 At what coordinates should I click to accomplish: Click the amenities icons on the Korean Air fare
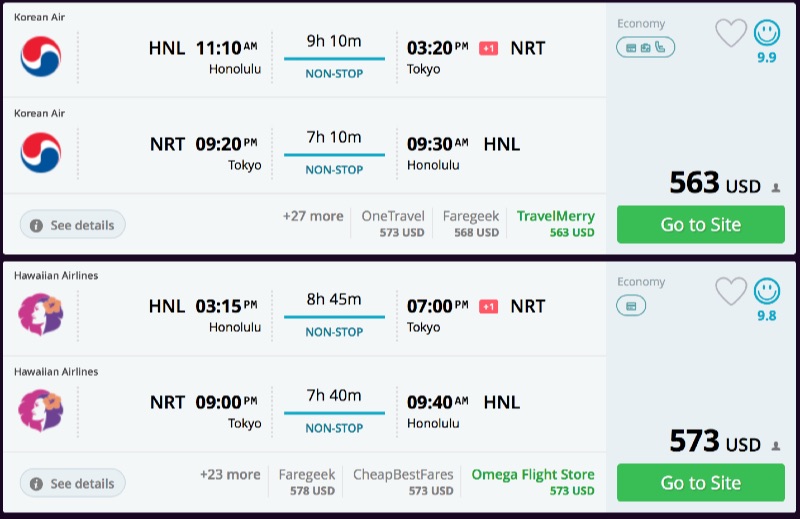646,47
